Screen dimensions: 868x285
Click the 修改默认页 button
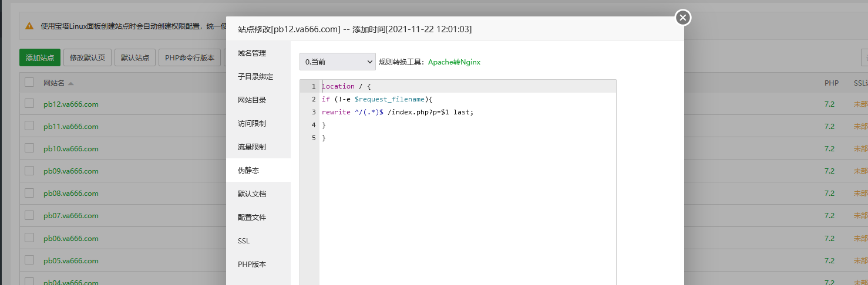[x=87, y=57]
